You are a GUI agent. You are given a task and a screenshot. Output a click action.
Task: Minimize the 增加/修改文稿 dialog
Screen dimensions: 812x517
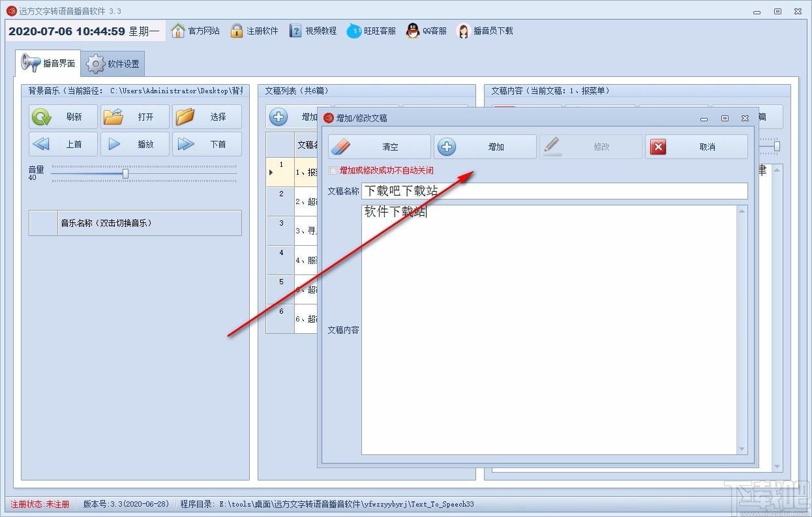coord(704,119)
